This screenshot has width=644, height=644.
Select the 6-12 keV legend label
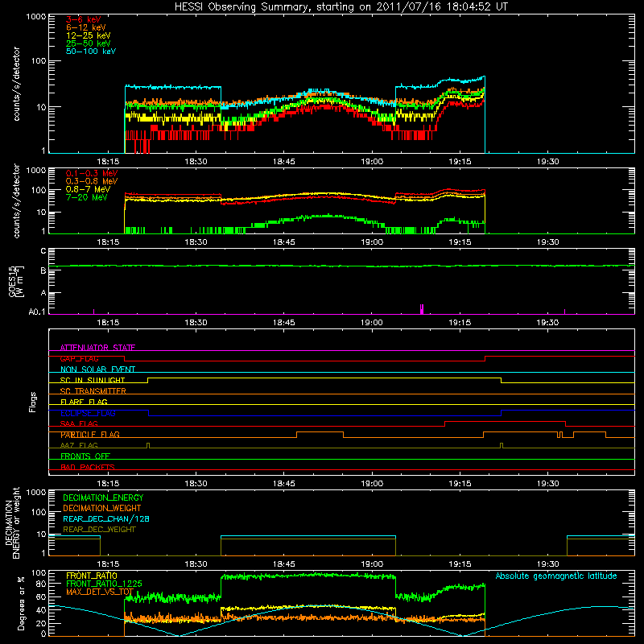tap(86, 27)
